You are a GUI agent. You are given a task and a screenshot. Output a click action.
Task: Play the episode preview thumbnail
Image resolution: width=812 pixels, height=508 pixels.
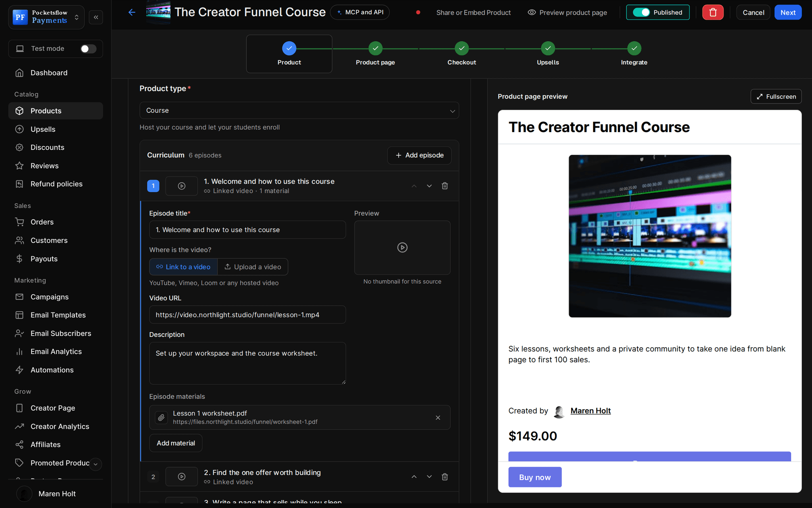click(402, 248)
